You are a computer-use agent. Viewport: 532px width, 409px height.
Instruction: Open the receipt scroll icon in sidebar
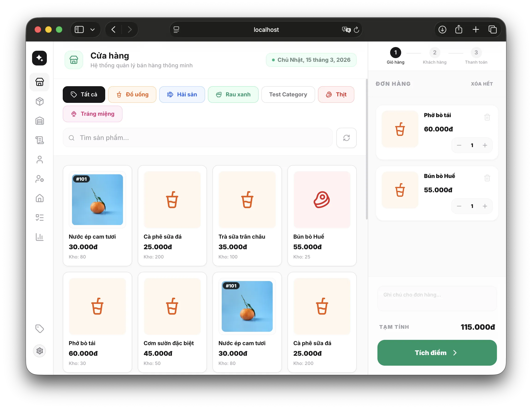(39, 140)
